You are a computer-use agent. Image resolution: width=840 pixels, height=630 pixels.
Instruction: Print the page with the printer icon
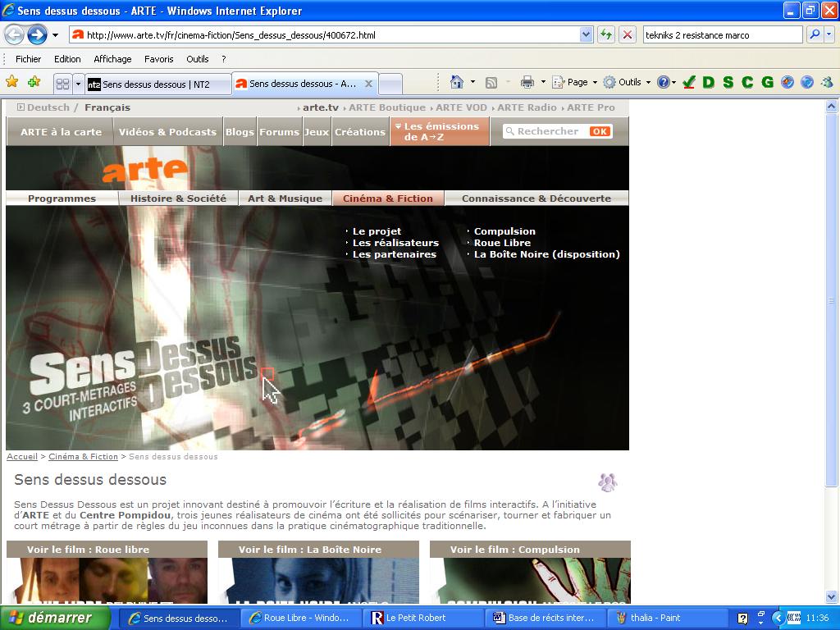pyautogui.click(x=527, y=82)
